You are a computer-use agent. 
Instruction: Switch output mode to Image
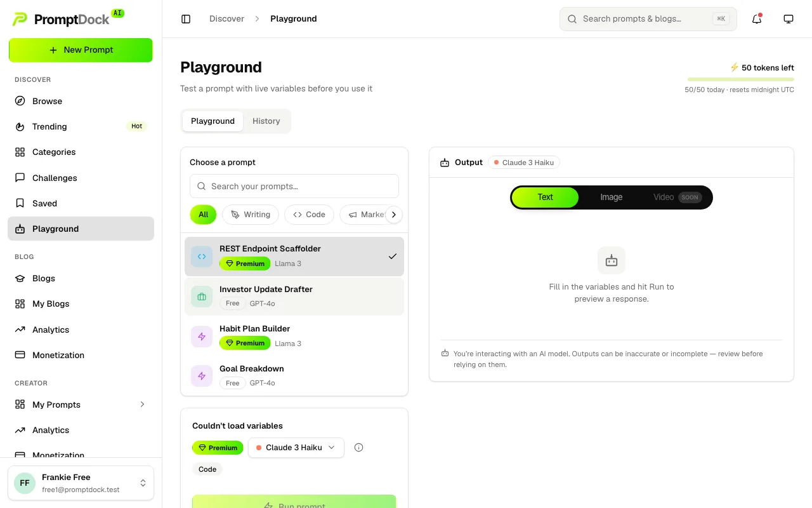pyautogui.click(x=612, y=197)
